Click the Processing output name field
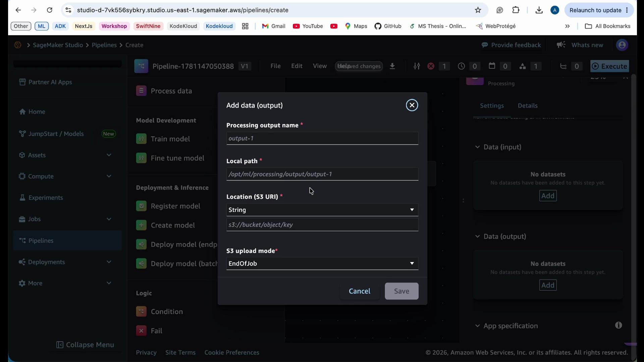Screen dimensions: 644x362 click(322, 138)
